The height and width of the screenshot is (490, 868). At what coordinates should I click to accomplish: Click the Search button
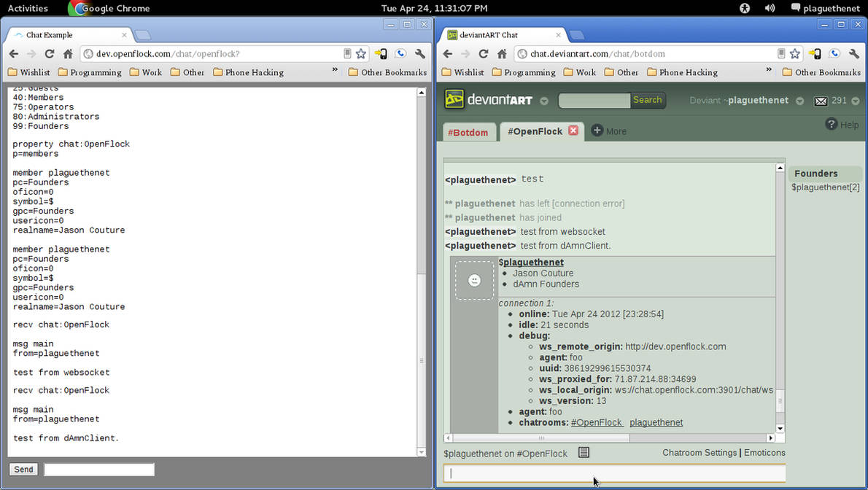(x=648, y=100)
